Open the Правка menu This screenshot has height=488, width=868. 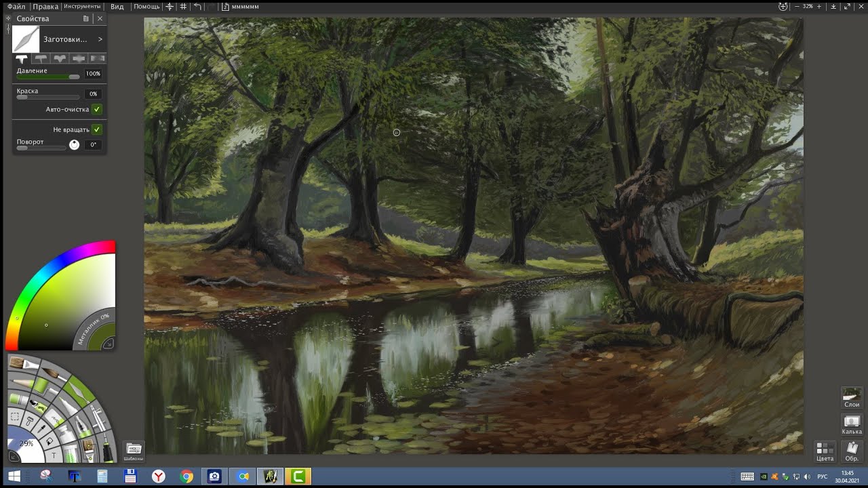45,7
